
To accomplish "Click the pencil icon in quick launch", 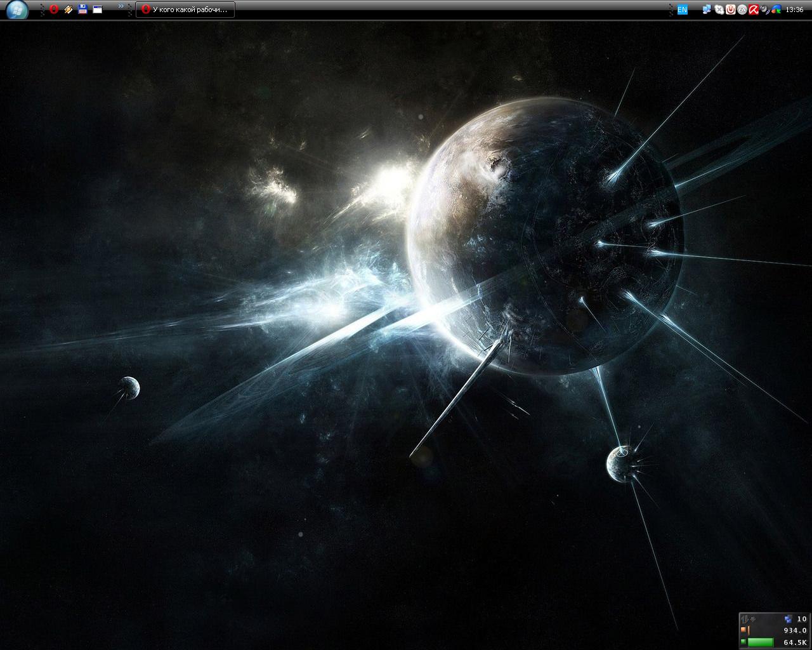I will [69, 10].
